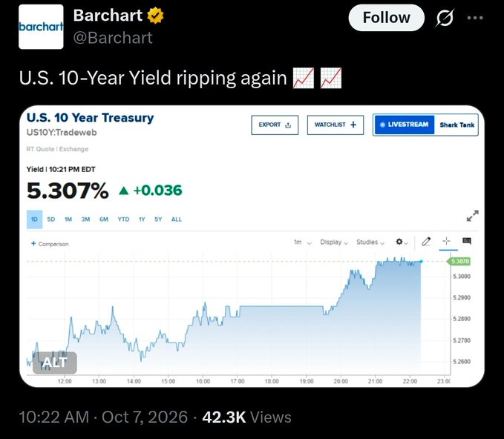
Task: Click the EXPORT button
Action: 275,125
